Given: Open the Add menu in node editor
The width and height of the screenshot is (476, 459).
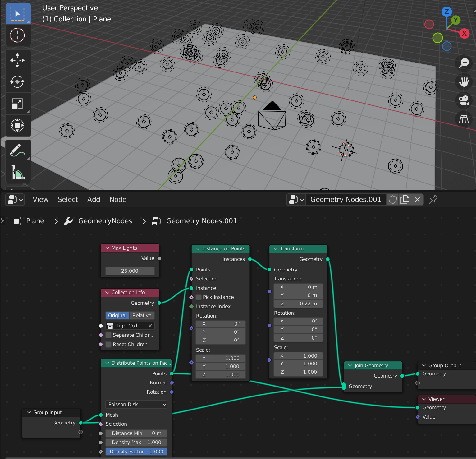Looking at the screenshot, I should [x=94, y=200].
